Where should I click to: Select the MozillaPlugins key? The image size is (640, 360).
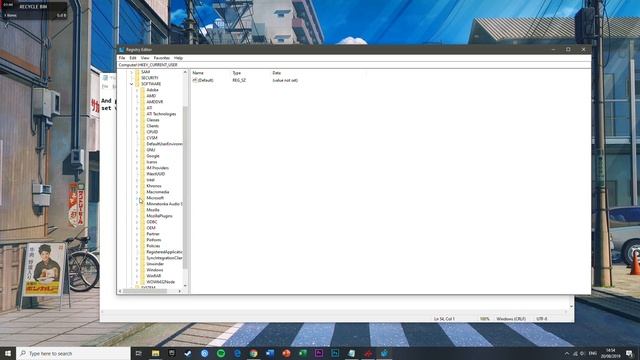(159, 216)
